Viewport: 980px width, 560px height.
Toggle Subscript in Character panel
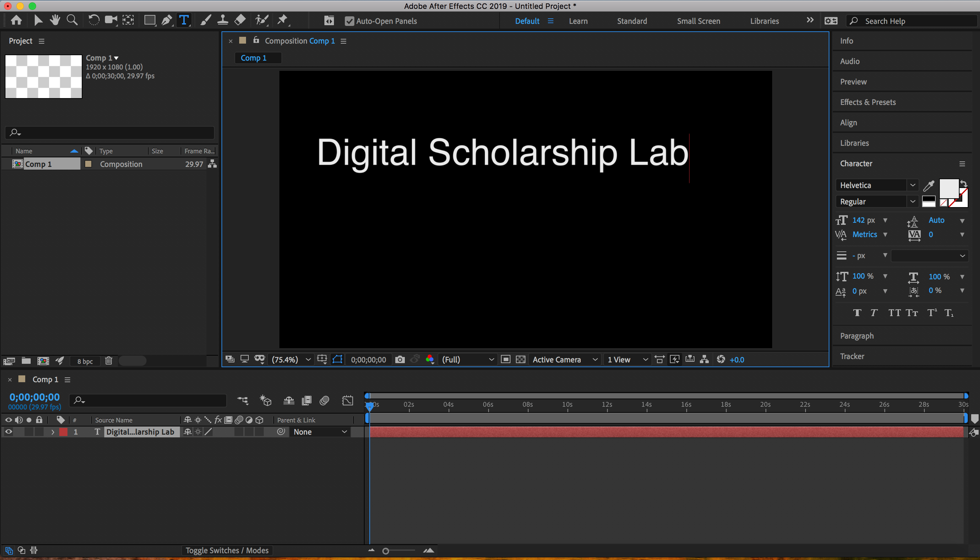click(949, 313)
